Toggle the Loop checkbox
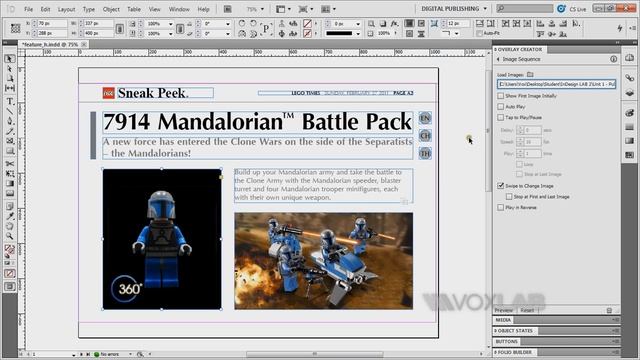 (x=519, y=164)
